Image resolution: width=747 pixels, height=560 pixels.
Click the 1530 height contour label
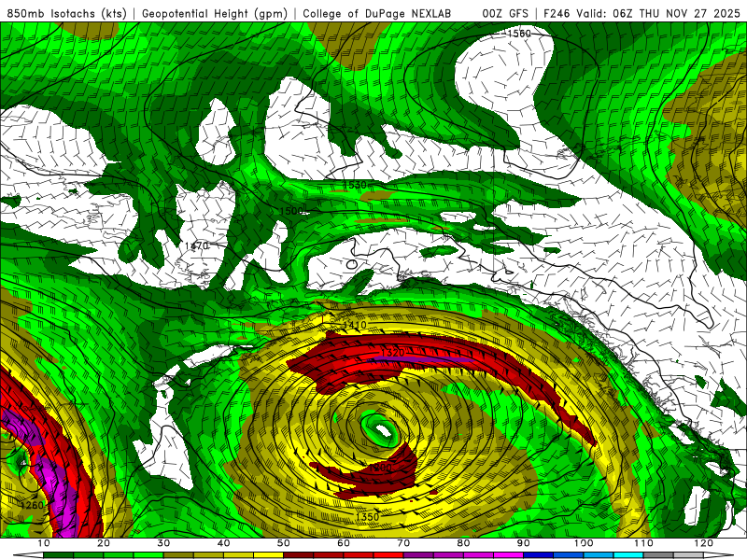(355, 185)
